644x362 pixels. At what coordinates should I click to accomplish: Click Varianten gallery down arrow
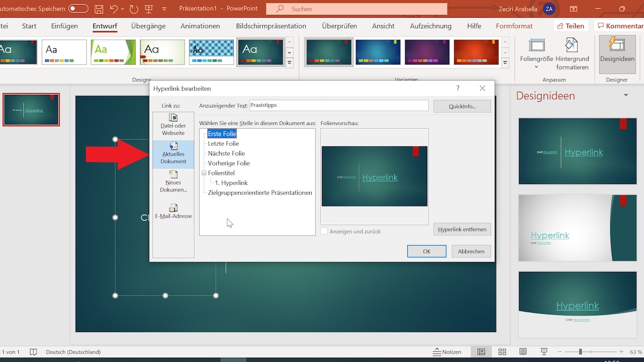point(504,53)
